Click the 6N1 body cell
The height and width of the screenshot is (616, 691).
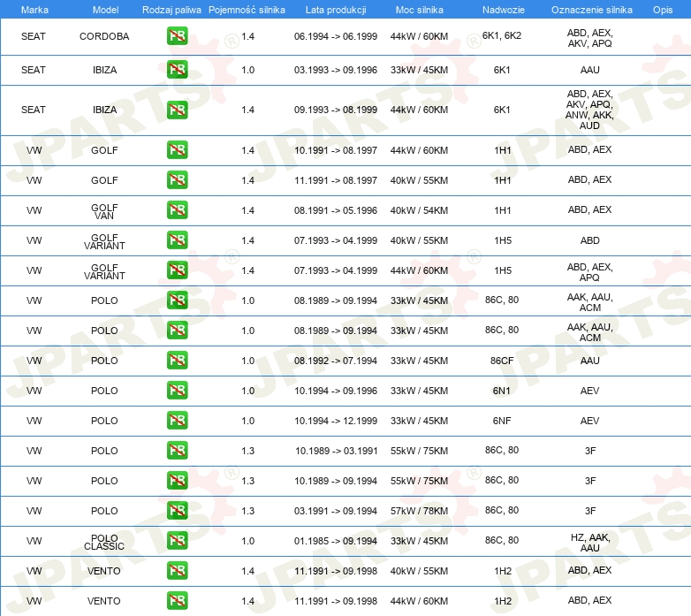502,391
